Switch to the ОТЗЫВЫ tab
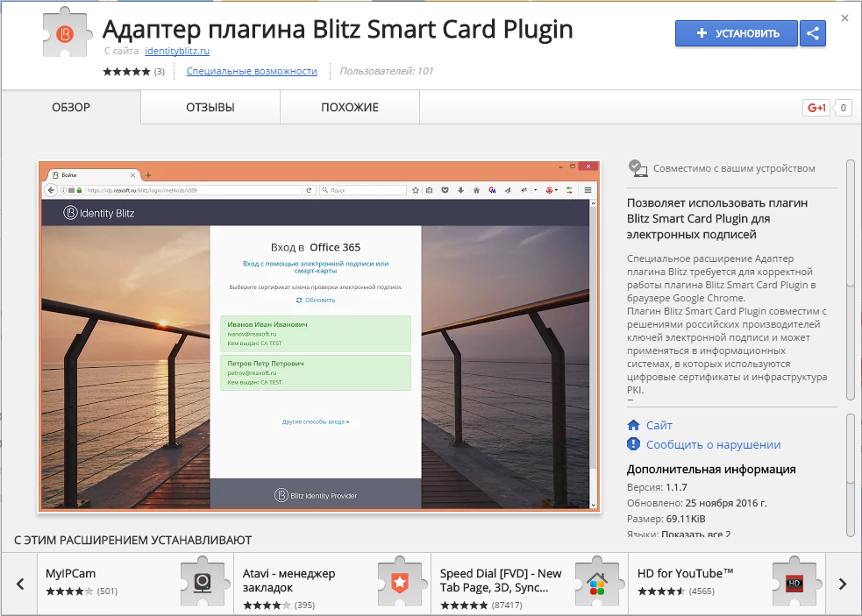Screen dimensions: 862x616 tap(210, 108)
